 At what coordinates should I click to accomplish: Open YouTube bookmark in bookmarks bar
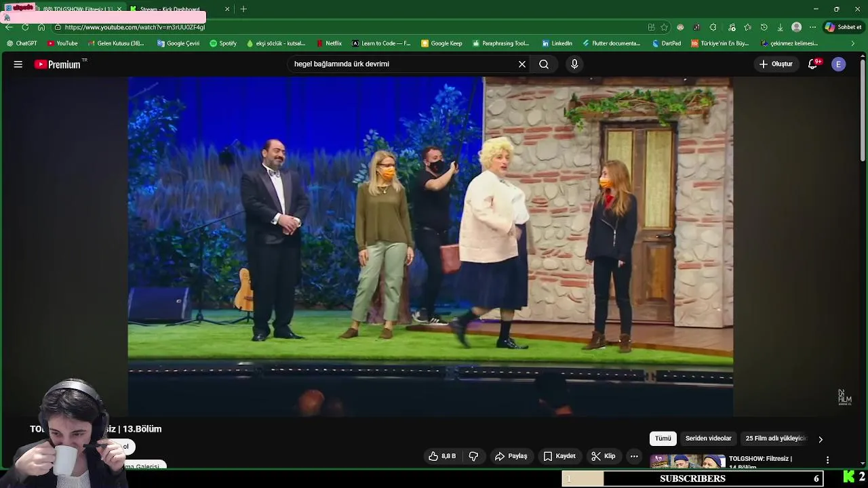pyautogui.click(x=62, y=43)
